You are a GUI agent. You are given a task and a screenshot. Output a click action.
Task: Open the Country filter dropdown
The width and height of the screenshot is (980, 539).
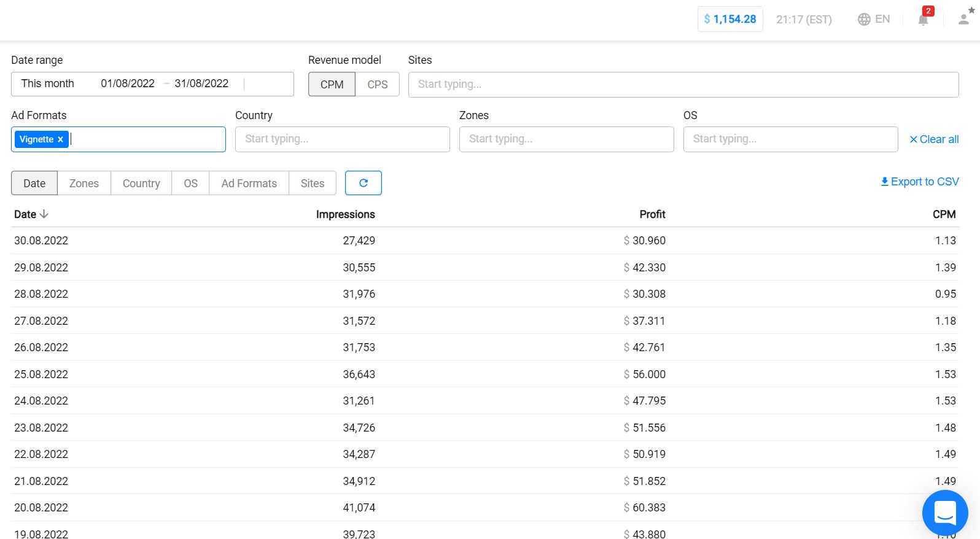click(x=342, y=139)
